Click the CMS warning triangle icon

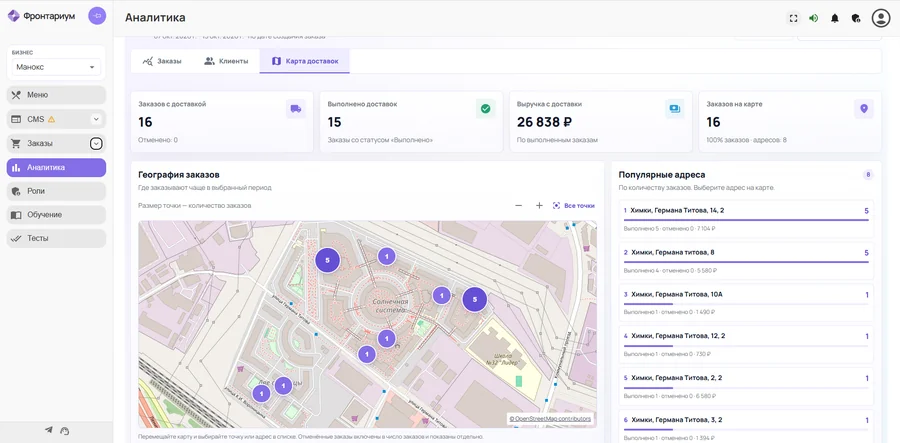click(51, 119)
